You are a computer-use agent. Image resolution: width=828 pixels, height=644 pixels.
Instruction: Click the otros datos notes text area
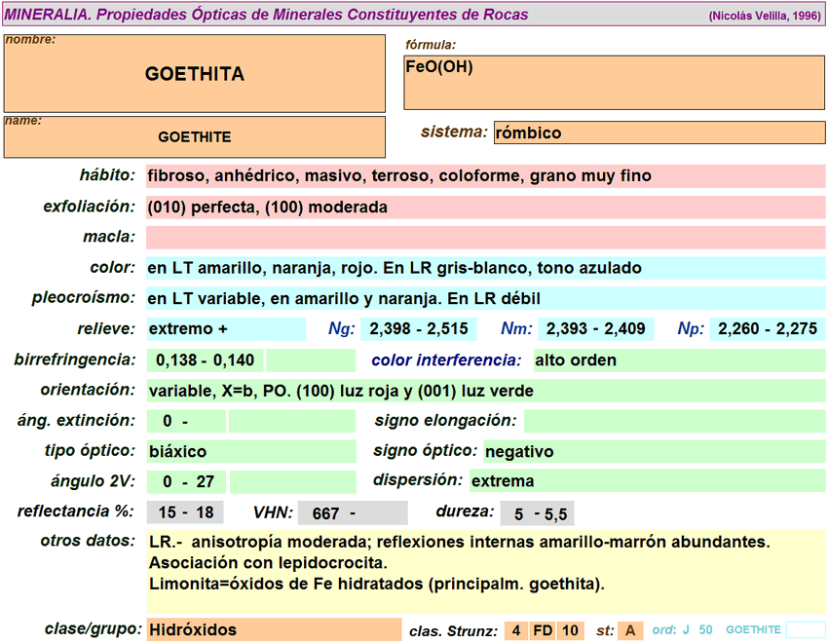coord(485,572)
